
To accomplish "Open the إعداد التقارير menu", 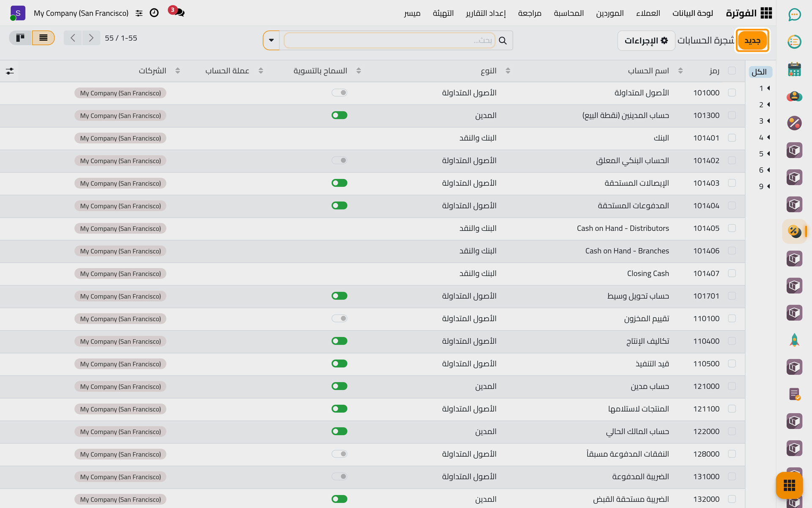I will (486, 13).
